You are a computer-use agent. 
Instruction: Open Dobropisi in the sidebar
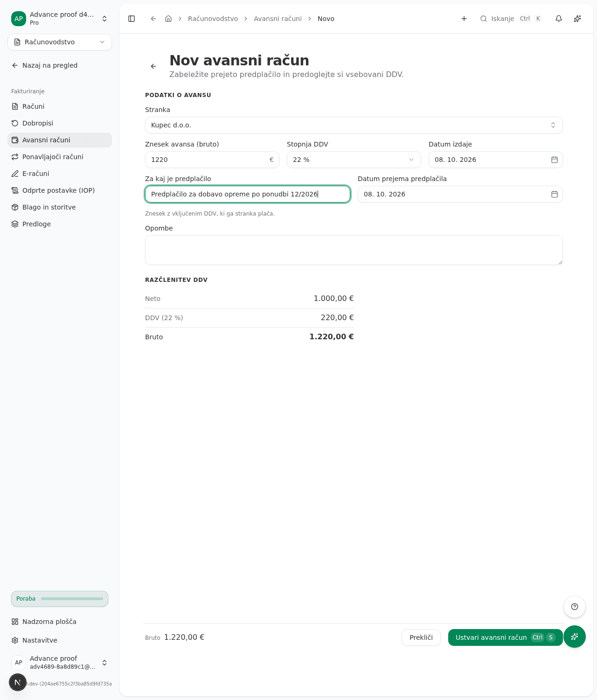(x=60, y=123)
